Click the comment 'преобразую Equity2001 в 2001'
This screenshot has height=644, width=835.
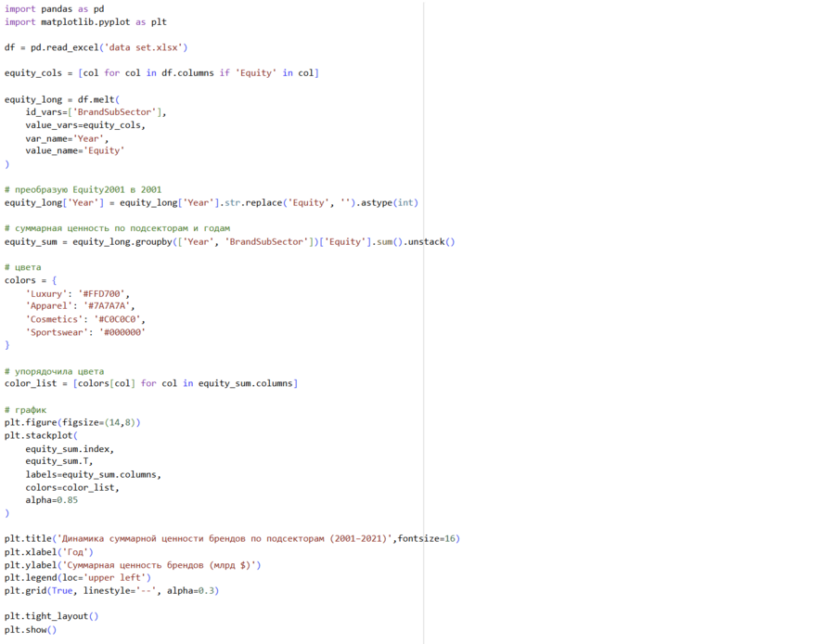pyautogui.click(x=83, y=189)
